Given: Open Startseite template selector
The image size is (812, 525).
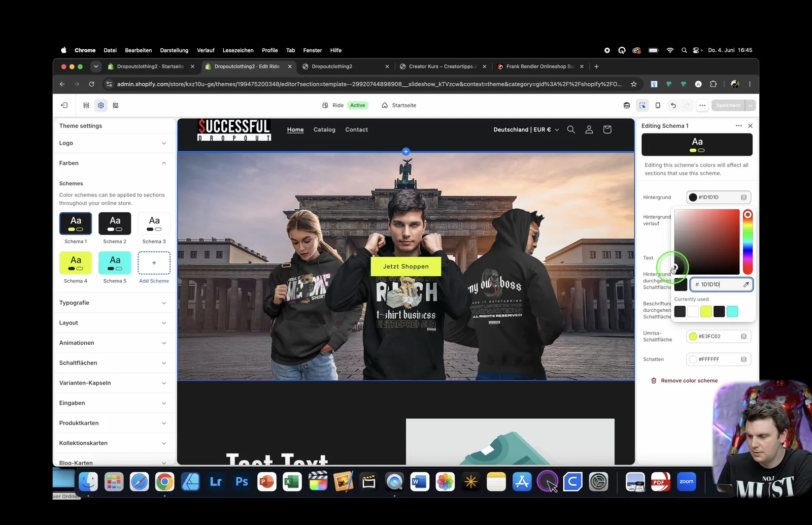Looking at the screenshot, I should click(399, 105).
